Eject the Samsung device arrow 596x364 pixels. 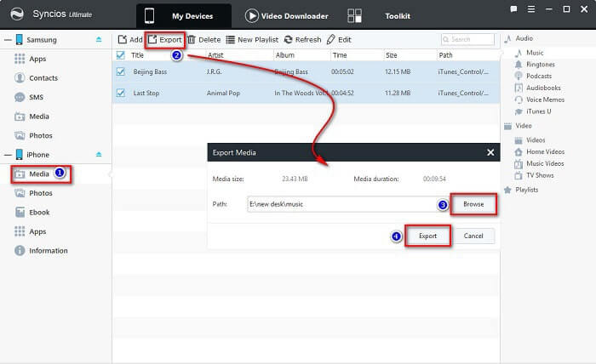[x=99, y=39]
